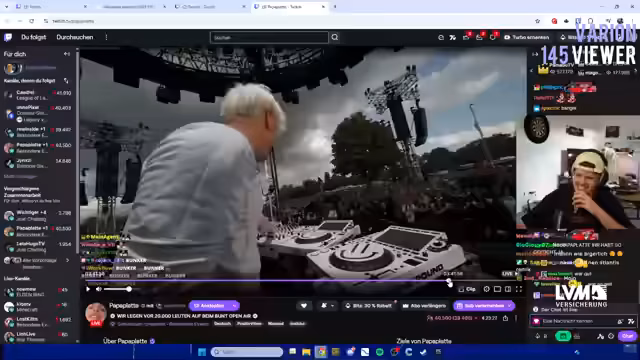
Task: Expand the dropdown arrow on Anklopfen button
Action: pos(235,306)
